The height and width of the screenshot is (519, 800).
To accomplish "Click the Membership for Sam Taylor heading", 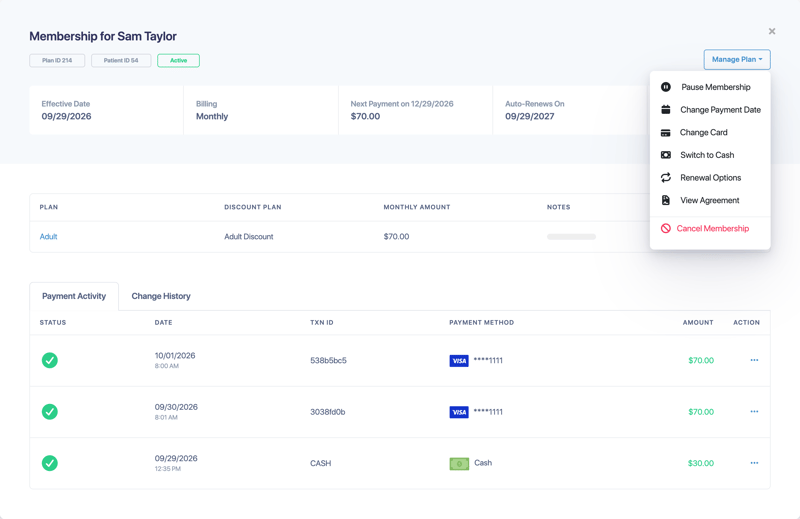I will (103, 36).
